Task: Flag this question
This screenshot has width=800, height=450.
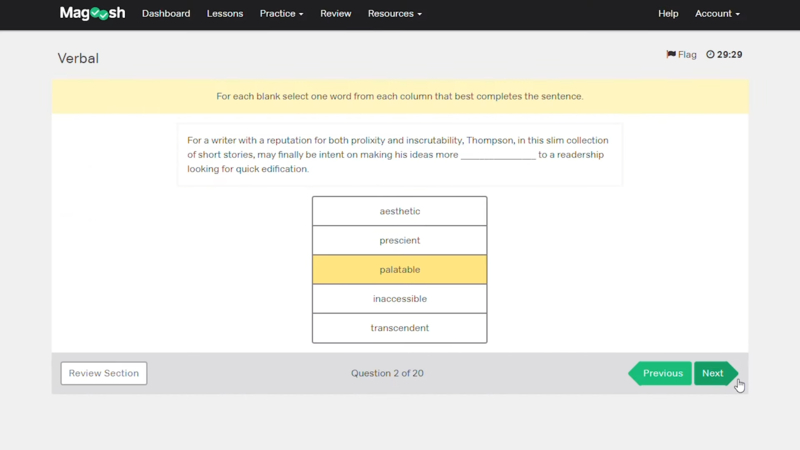Action: point(681,55)
